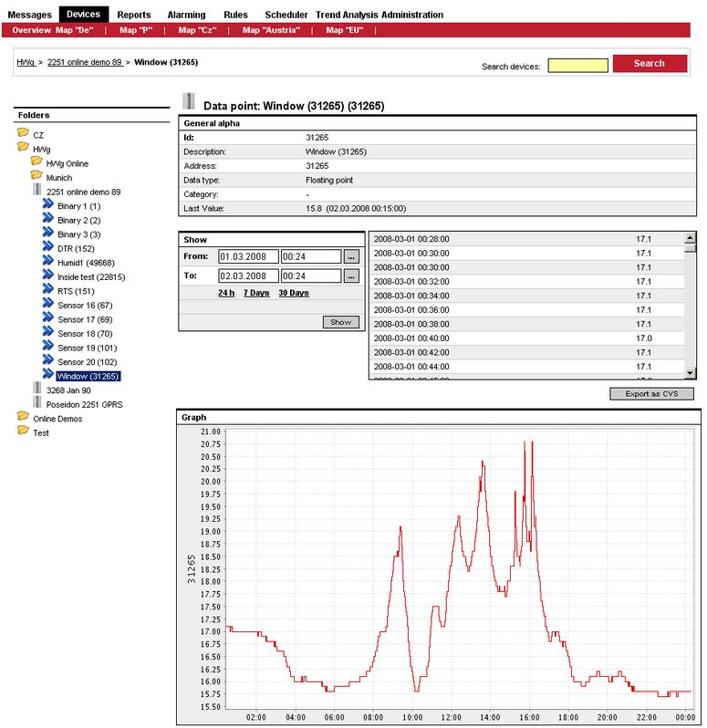Click the red Search button
Viewport: 707px width, 728px height.
(650, 64)
